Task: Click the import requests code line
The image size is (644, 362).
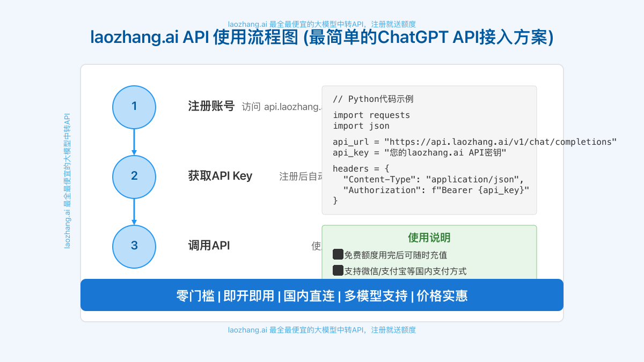Action: click(371, 115)
